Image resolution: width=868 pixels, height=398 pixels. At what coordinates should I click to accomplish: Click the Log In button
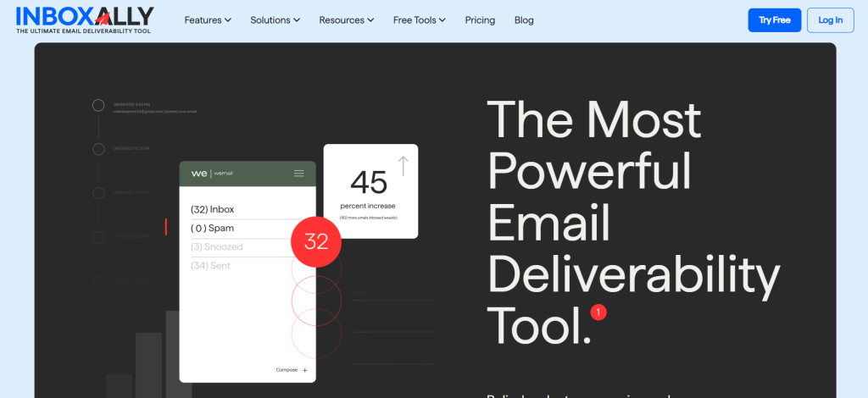(831, 20)
